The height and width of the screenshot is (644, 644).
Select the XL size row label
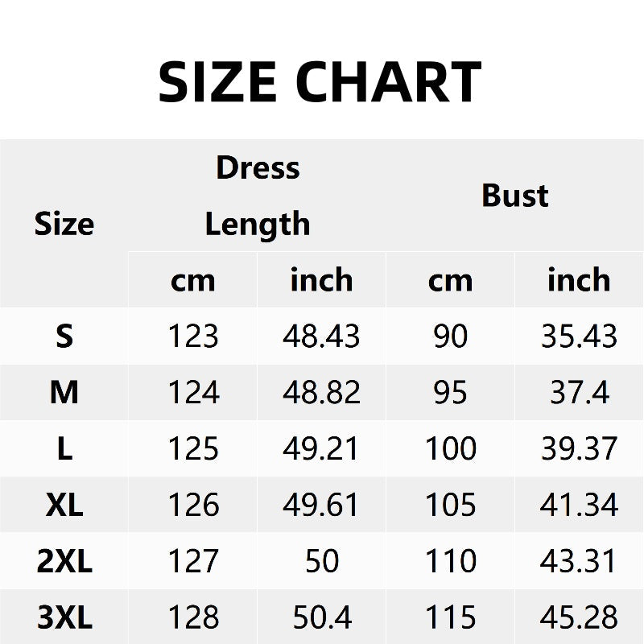(x=64, y=505)
